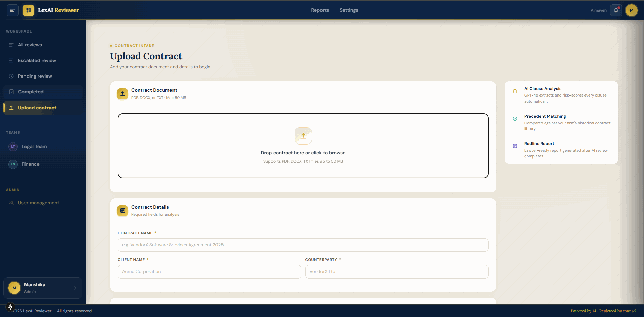644x317 pixels.
Task: Click the Upload Contract page heading
Action: (146, 56)
